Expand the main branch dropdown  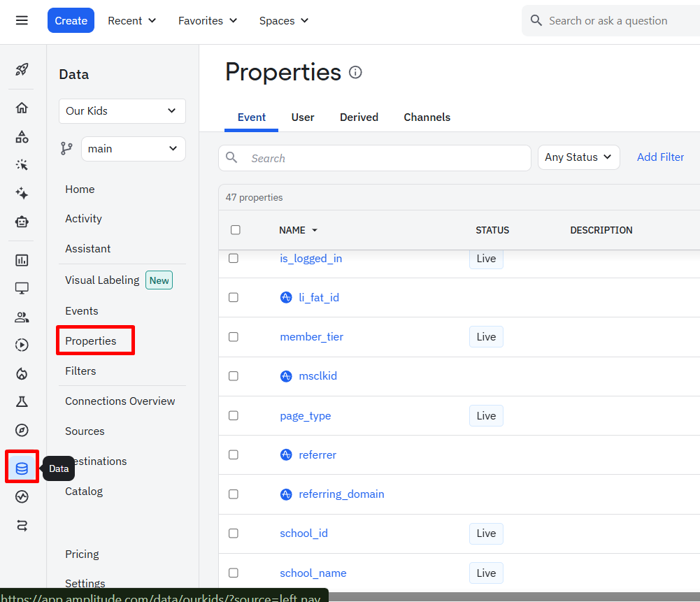click(x=133, y=149)
